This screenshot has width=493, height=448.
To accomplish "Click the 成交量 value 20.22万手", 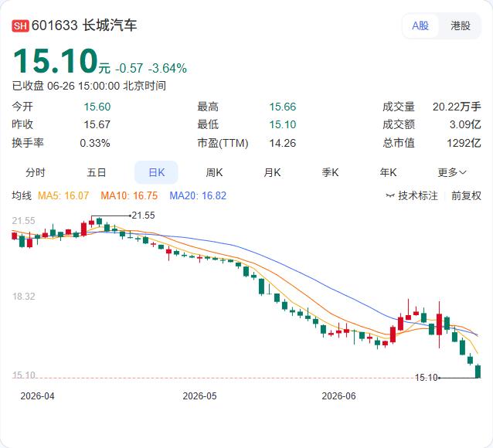I will [x=457, y=107].
